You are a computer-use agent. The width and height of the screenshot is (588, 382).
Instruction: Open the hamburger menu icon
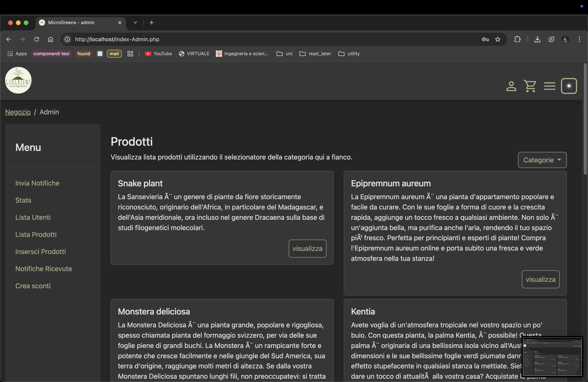[x=549, y=86]
